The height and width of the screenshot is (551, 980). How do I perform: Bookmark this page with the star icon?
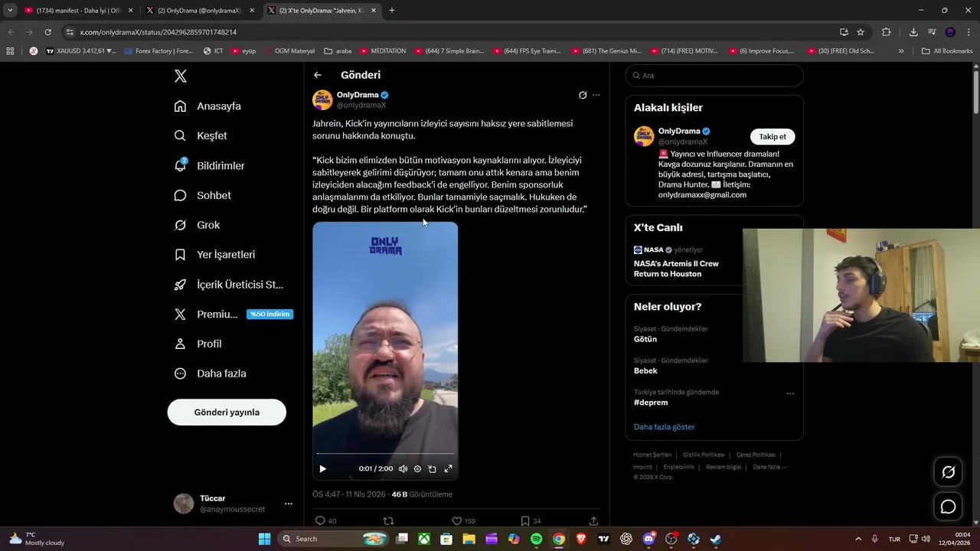pyautogui.click(x=861, y=32)
